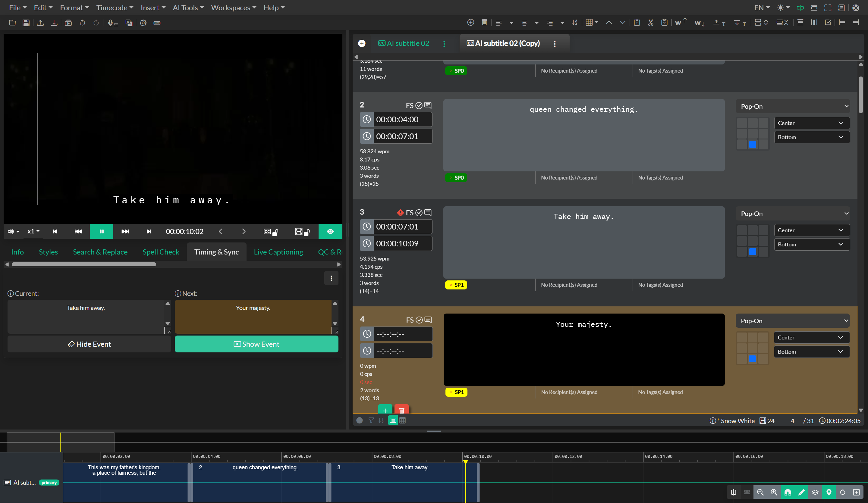
Task: Click the open project folder icon
Action: (12, 23)
